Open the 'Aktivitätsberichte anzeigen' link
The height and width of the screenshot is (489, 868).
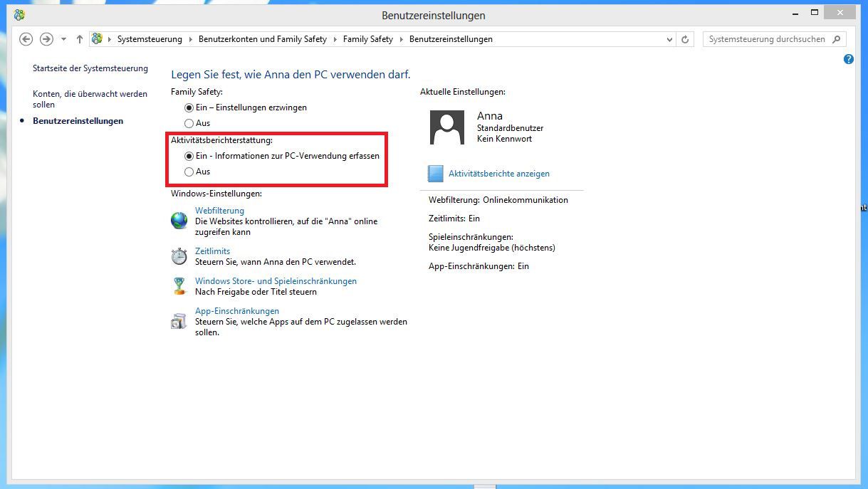(x=498, y=174)
